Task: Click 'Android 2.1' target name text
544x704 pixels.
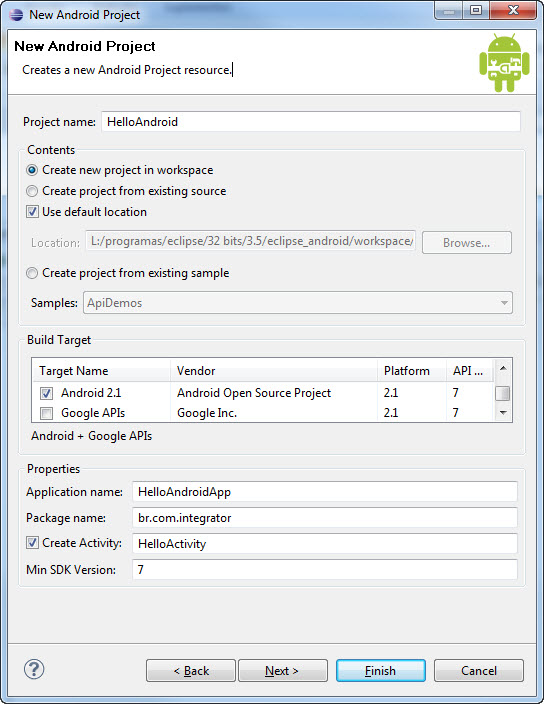Action: point(91,393)
